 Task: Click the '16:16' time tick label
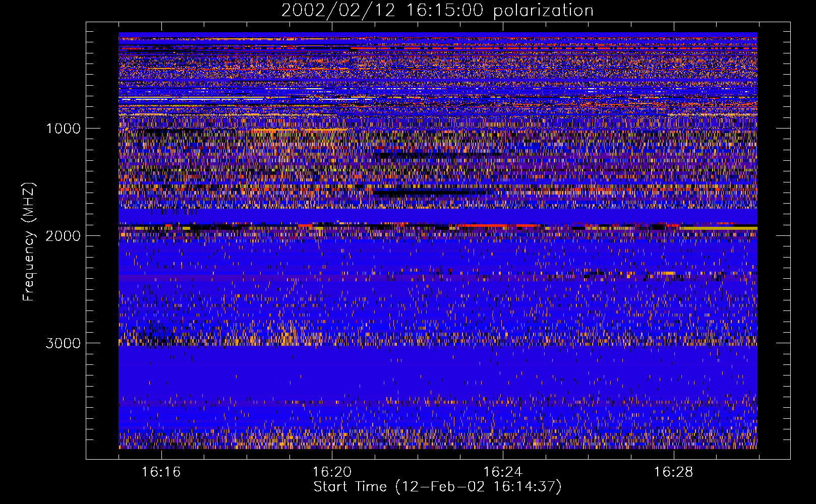pyautogui.click(x=161, y=472)
